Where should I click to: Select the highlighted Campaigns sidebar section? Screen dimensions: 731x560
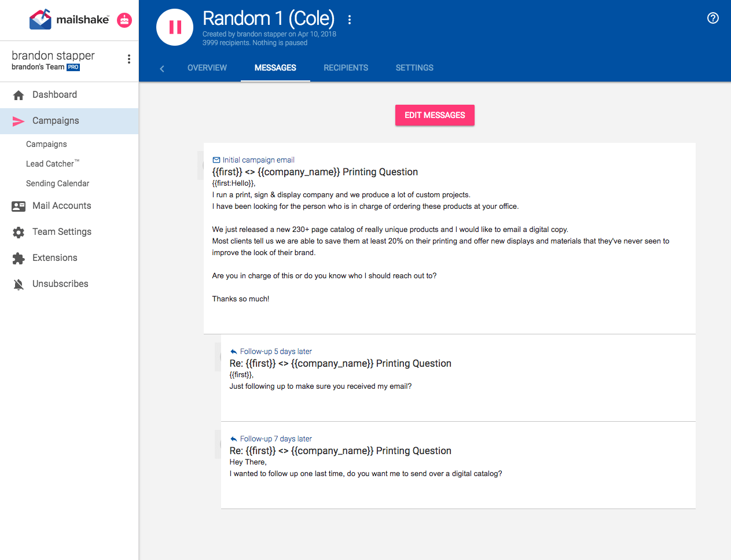[x=69, y=121]
